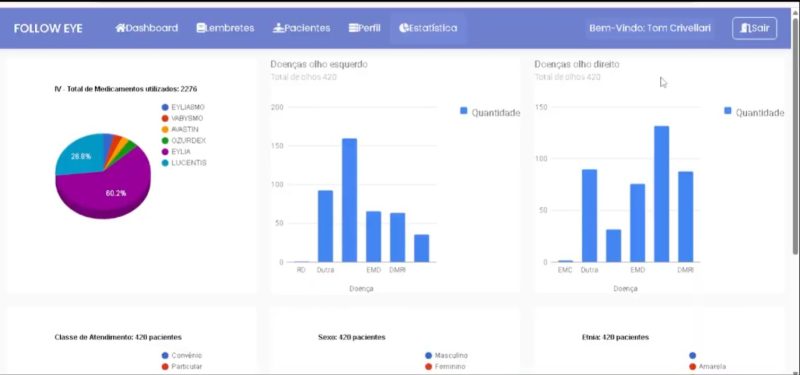Select LUCENTIS teal legend swatch
This screenshot has height=375, width=800.
pyautogui.click(x=165, y=163)
